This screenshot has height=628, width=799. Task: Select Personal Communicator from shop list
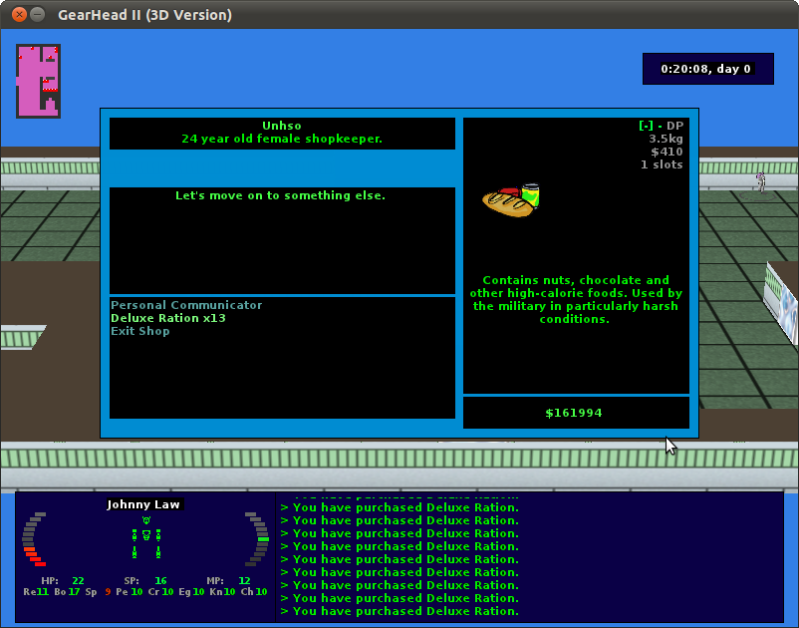click(186, 305)
